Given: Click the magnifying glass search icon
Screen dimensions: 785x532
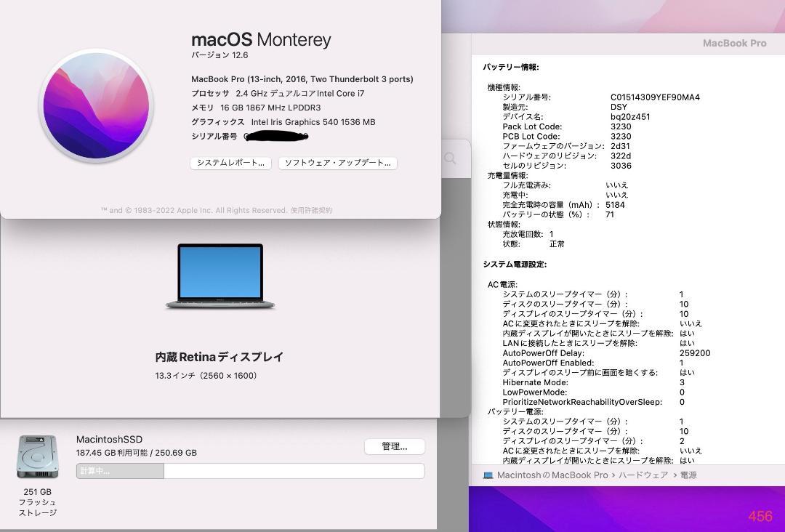Looking at the screenshot, I should coord(450,158).
